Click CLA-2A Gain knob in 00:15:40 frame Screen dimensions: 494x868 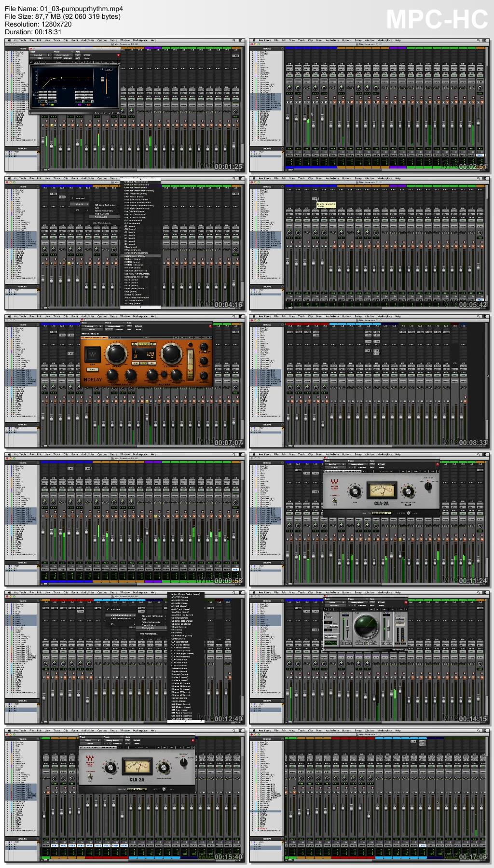(111, 768)
